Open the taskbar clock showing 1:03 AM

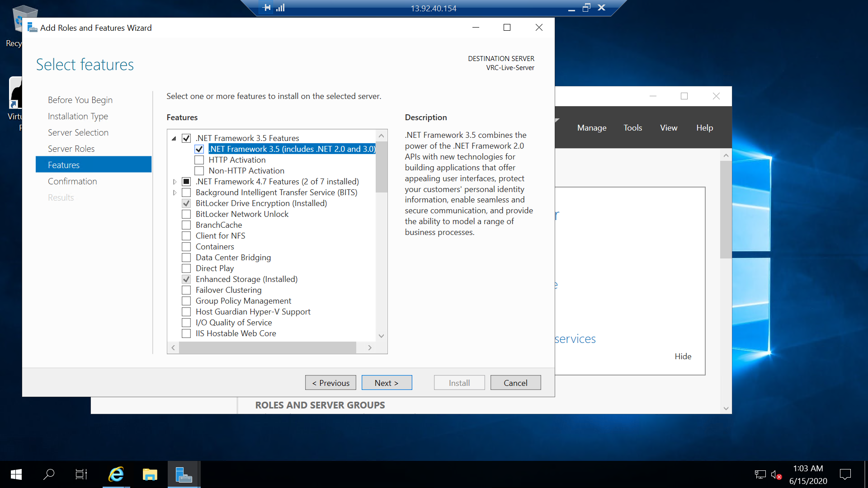click(x=808, y=474)
